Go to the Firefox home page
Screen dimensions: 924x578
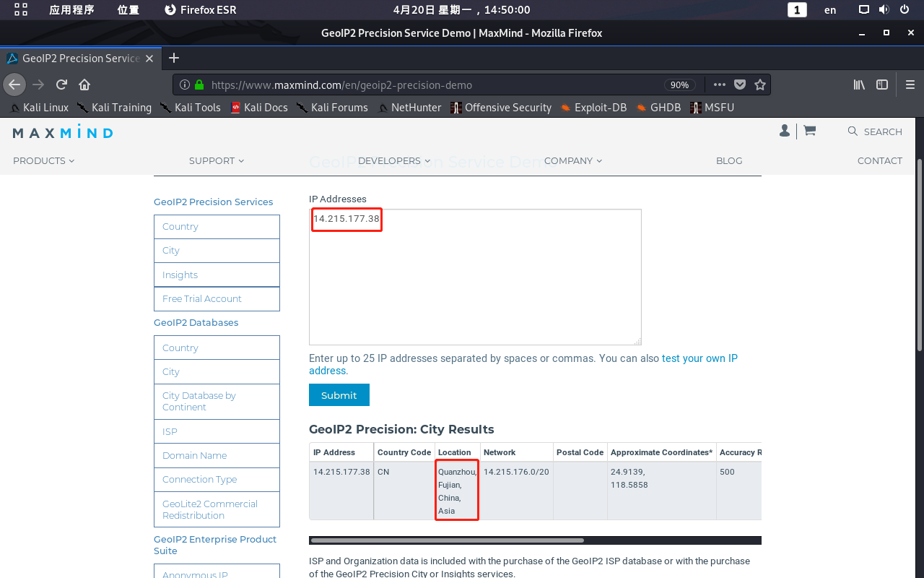pyautogui.click(x=84, y=85)
